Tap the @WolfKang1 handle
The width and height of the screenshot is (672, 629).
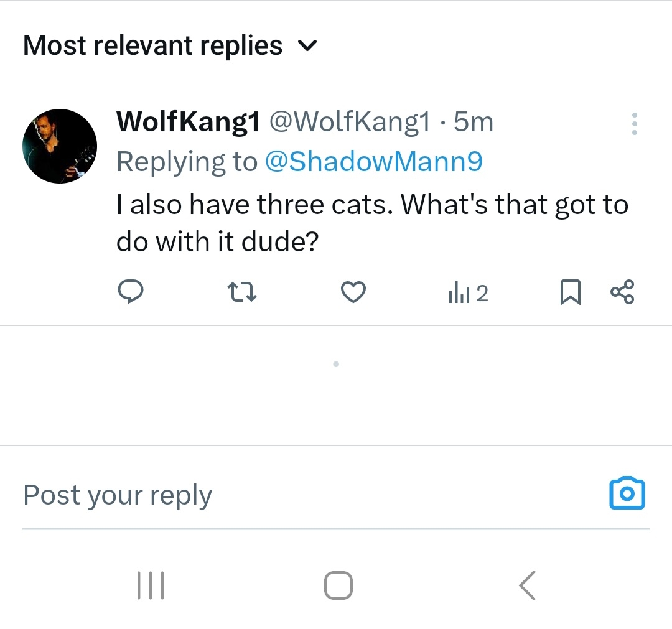[x=349, y=123]
